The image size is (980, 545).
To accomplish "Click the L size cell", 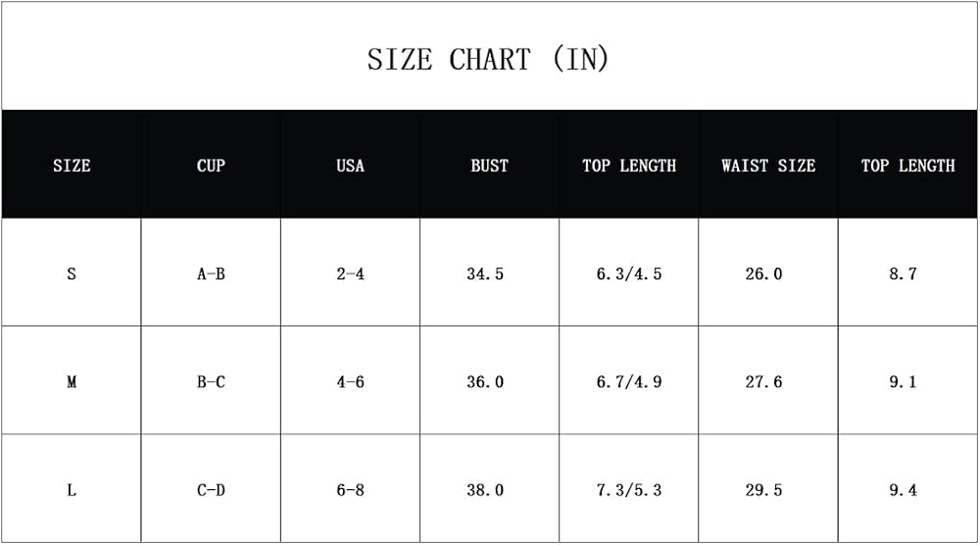I will pyautogui.click(x=72, y=489).
